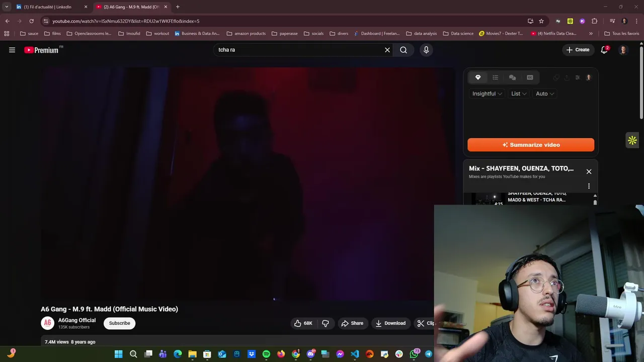Open Telegram from the taskbar
The image size is (644, 362).
pyautogui.click(x=429, y=354)
